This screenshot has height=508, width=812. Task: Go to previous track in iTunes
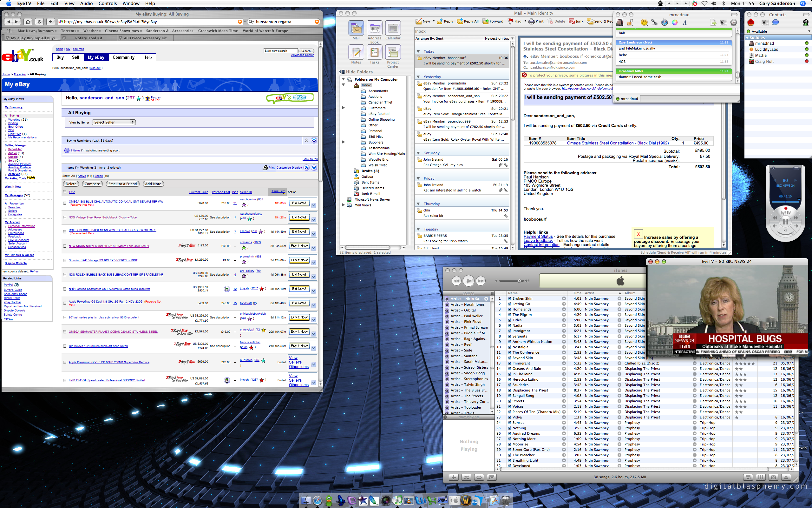pyautogui.click(x=456, y=281)
